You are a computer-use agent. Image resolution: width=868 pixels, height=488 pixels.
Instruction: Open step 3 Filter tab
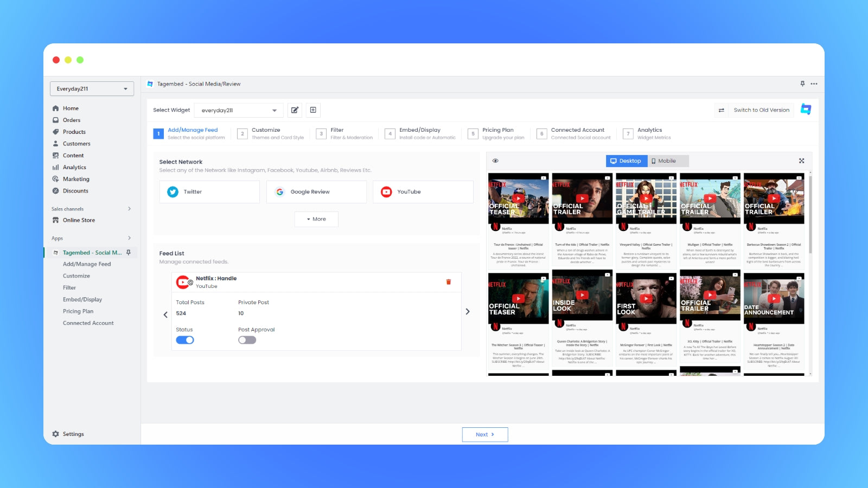pos(344,133)
